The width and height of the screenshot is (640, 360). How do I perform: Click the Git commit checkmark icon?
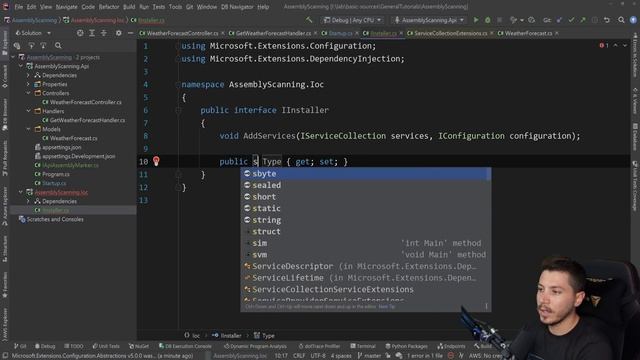point(571,20)
